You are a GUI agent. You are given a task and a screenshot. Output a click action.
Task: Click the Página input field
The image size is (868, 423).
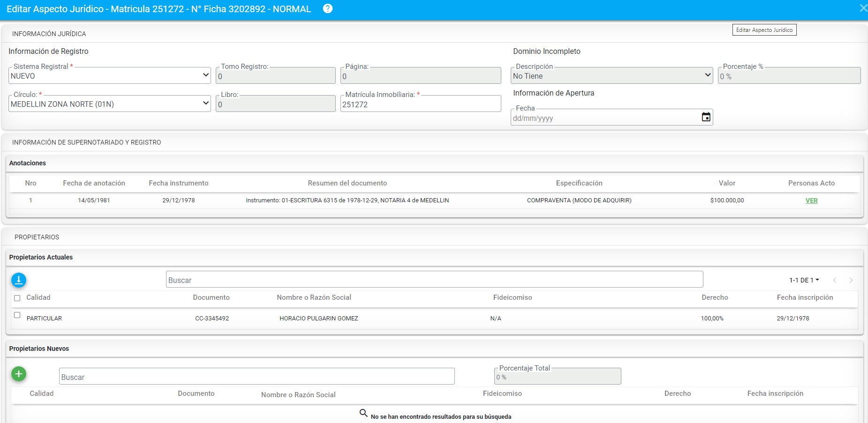click(x=421, y=75)
